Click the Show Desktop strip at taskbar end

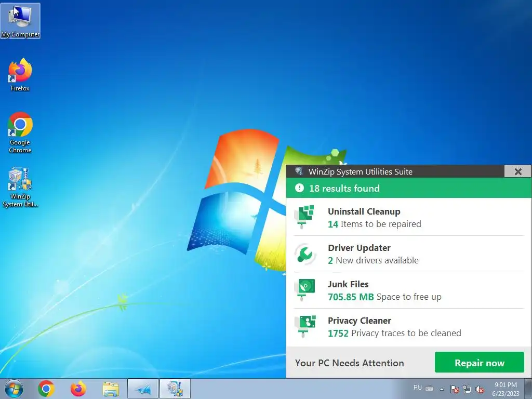[528, 389]
